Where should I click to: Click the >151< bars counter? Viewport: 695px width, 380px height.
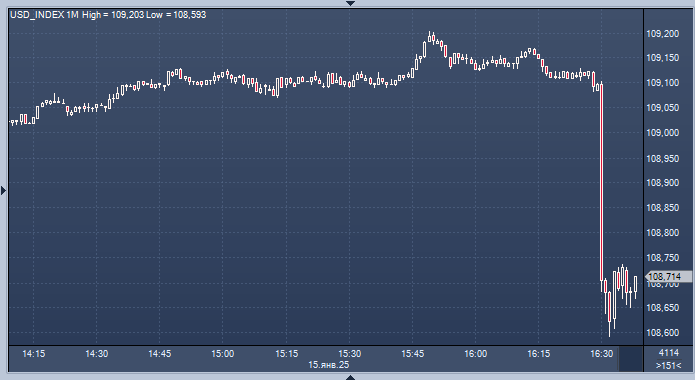(x=669, y=365)
